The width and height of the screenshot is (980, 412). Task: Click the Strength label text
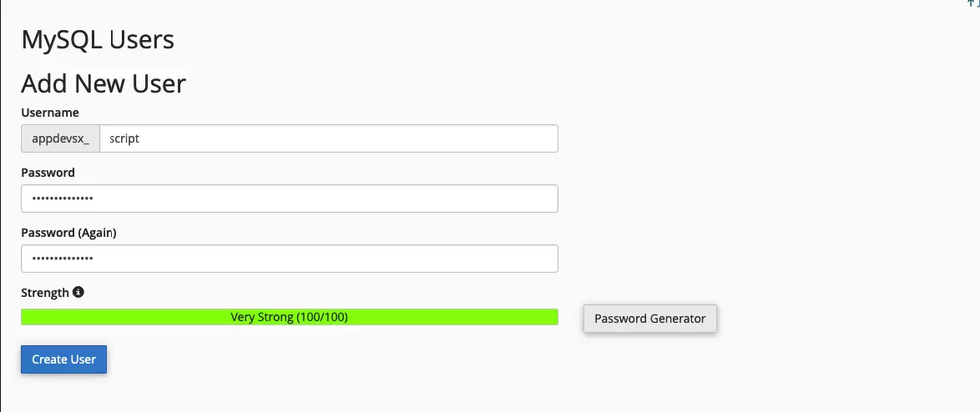[x=45, y=293]
